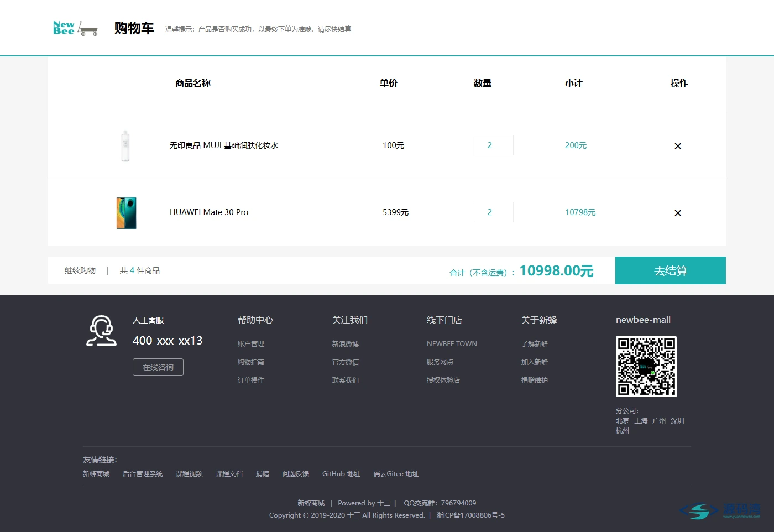The image size is (774, 532).
Task: Click the NewBee logo in header
Action: point(75,28)
